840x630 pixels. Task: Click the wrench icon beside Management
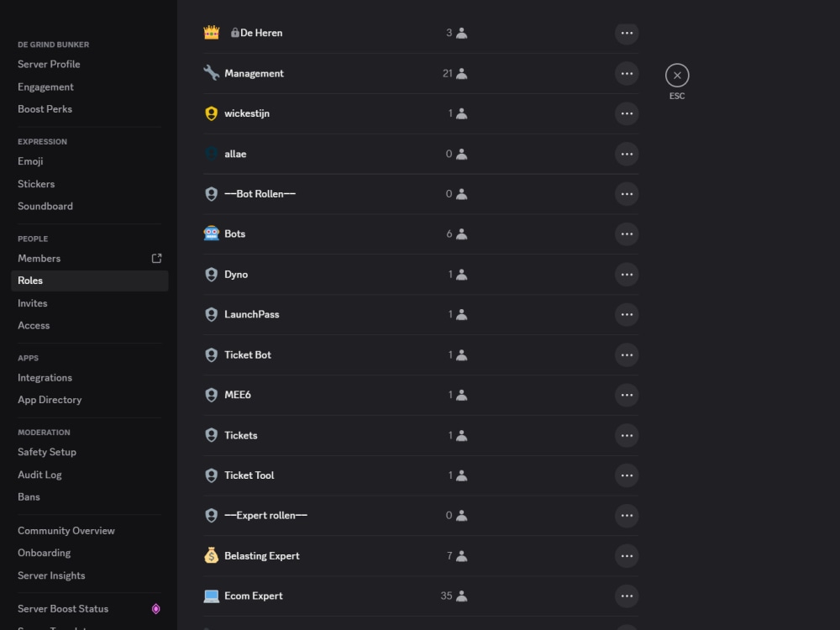click(x=212, y=73)
